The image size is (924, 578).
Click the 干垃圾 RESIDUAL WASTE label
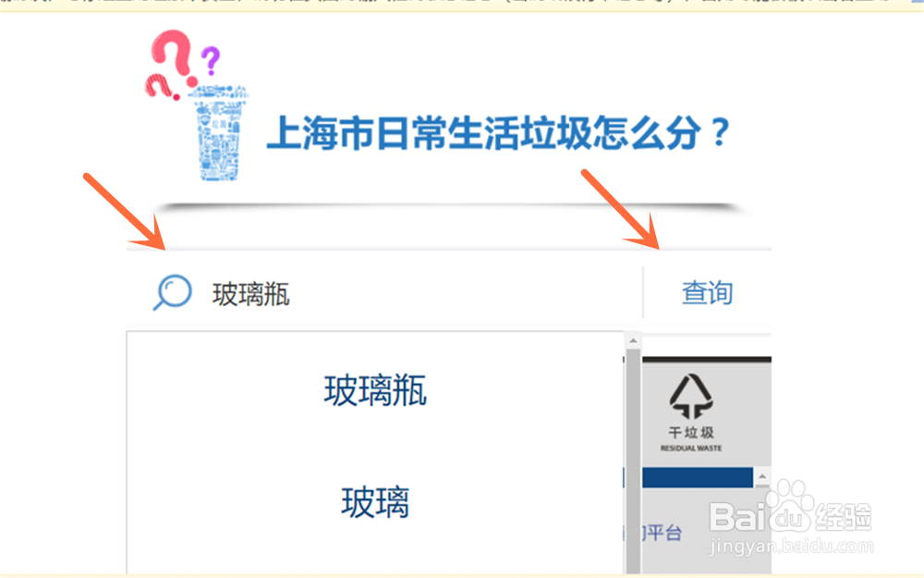(691, 439)
